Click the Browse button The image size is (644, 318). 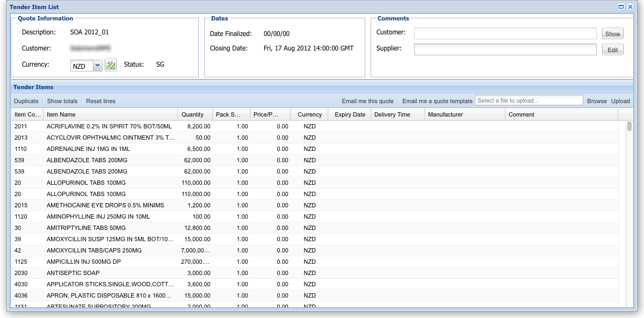[597, 101]
